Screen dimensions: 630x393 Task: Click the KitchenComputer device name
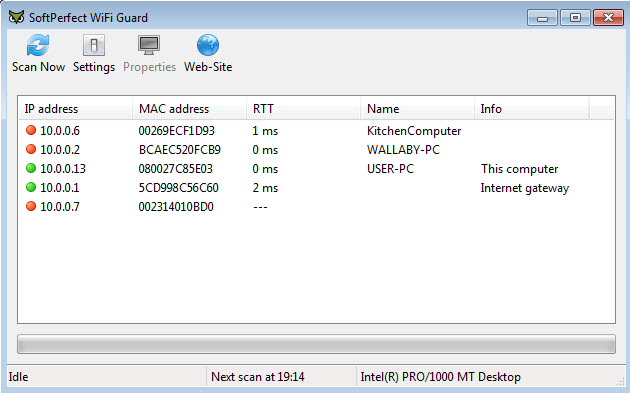(x=414, y=131)
